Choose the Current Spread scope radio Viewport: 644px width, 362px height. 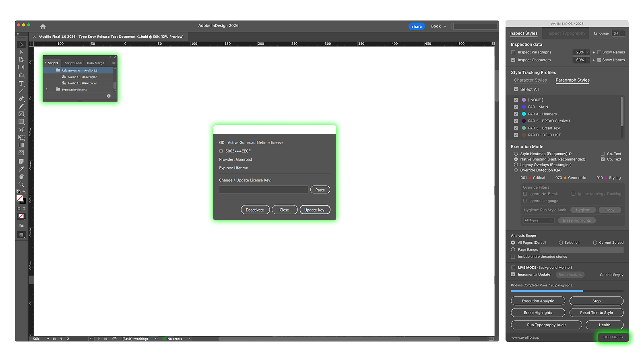(595, 243)
